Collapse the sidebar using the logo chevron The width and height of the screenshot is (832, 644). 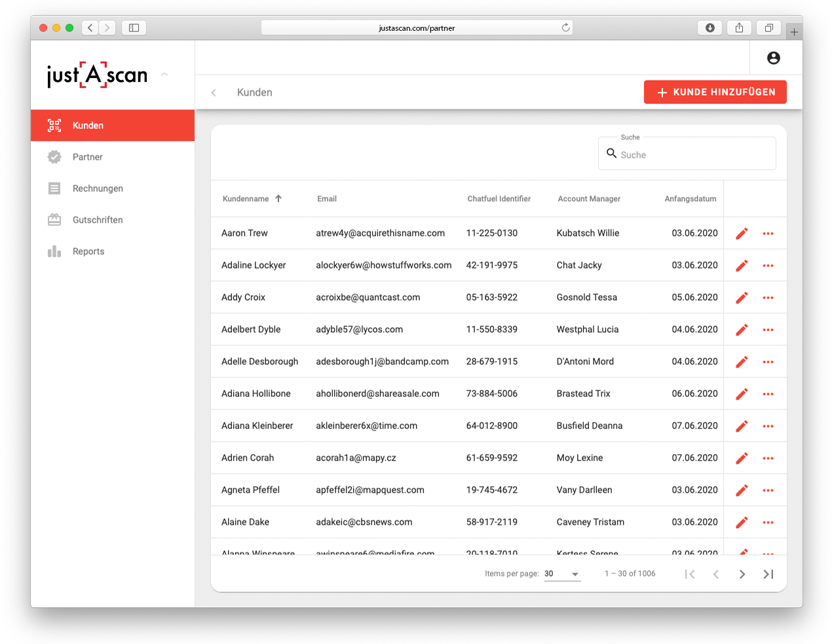click(164, 75)
